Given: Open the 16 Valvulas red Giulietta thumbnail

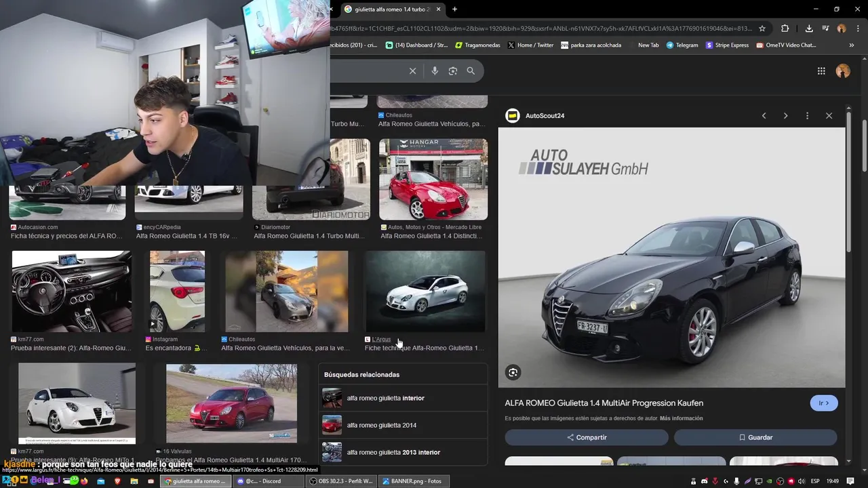Looking at the screenshot, I should 231,404.
